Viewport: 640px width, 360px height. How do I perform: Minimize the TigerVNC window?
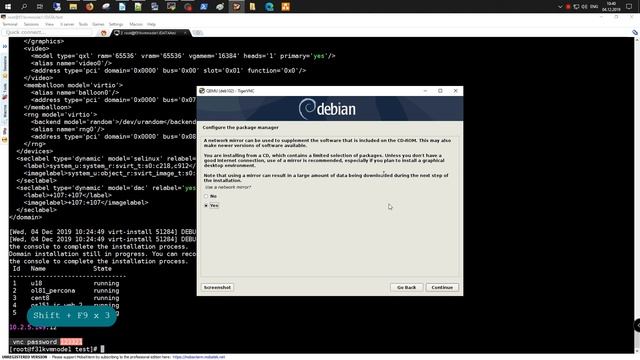425,91
